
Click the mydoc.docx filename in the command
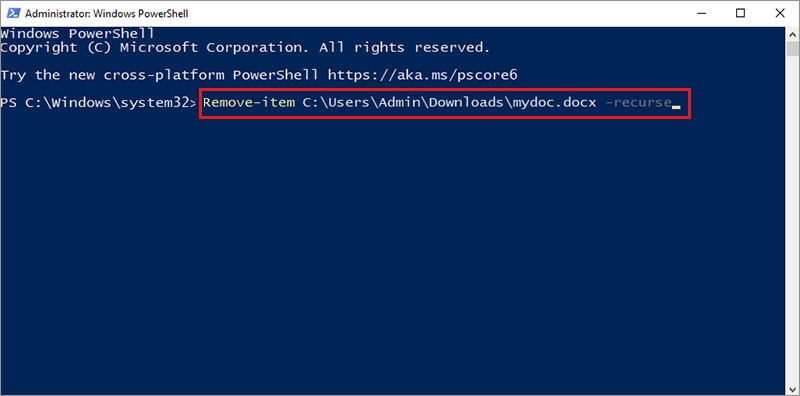554,103
